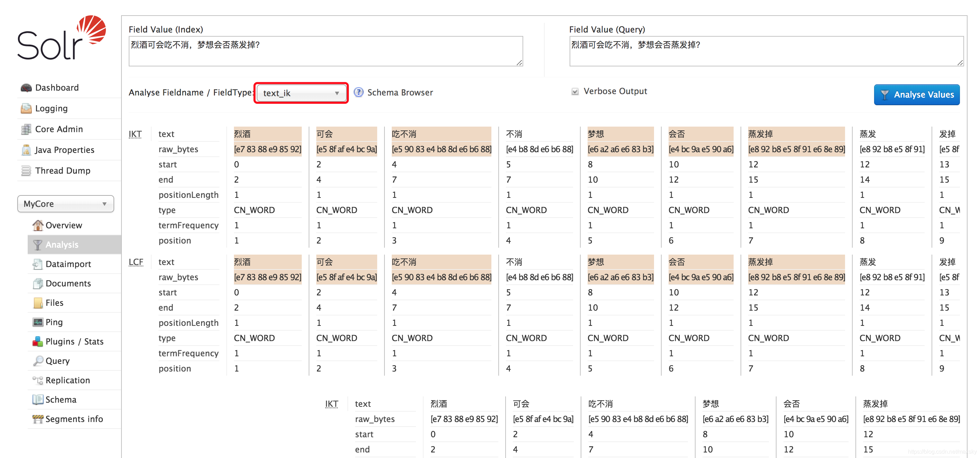The image size is (980, 458).
Task: Open the Documents menu item
Action: [68, 283]
